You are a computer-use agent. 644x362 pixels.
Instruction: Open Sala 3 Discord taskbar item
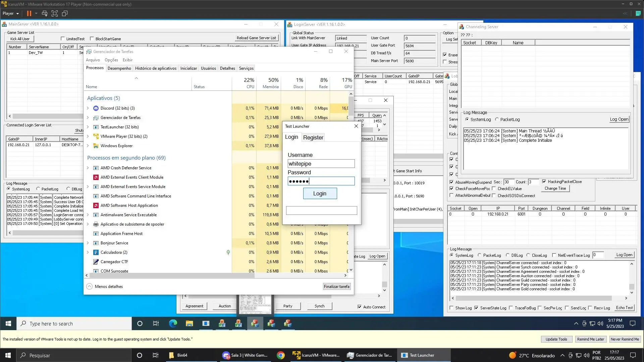click(x=245, y=355)
